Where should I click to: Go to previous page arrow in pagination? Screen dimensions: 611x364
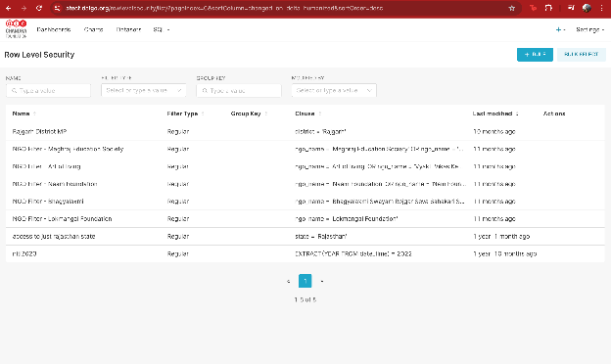[x=288, y=281]
